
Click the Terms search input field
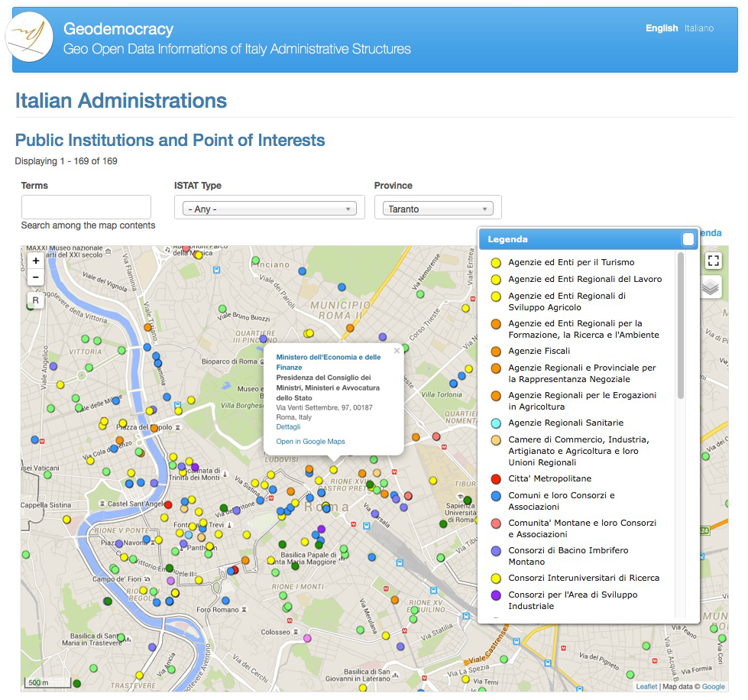[86, 207]
